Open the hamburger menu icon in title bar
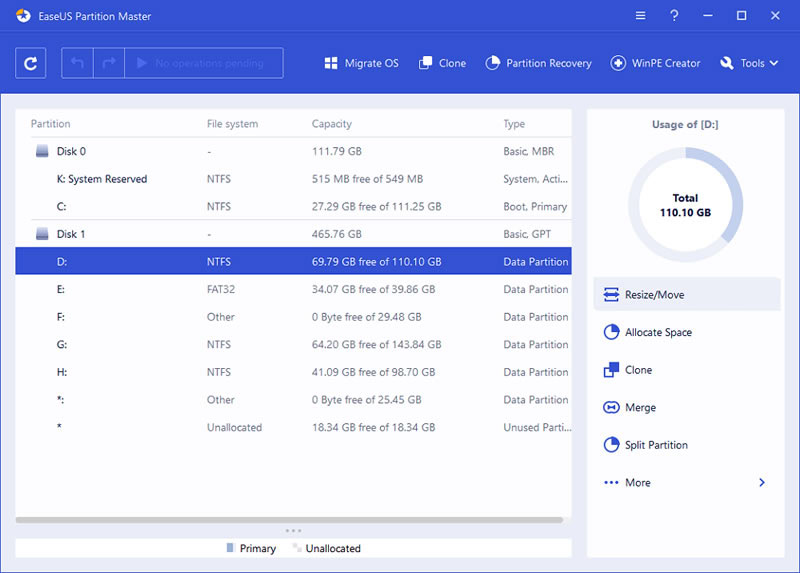 point(640,16)
